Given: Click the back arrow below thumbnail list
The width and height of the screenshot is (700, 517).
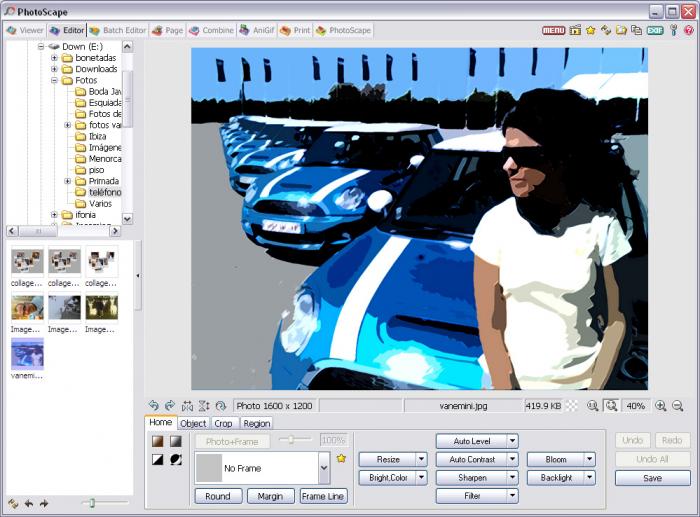Looking at the screenshot, I should point(29,504).
